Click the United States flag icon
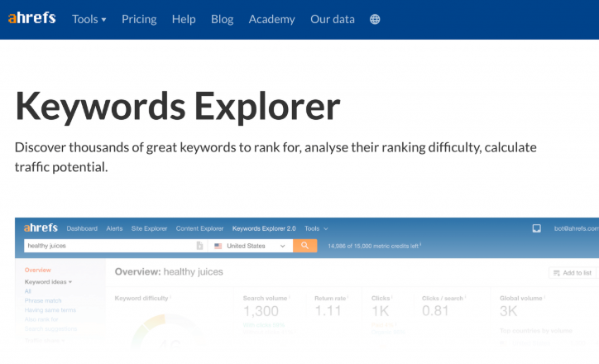Viewport: 599px width, 364px height. [x=218, y=246]
